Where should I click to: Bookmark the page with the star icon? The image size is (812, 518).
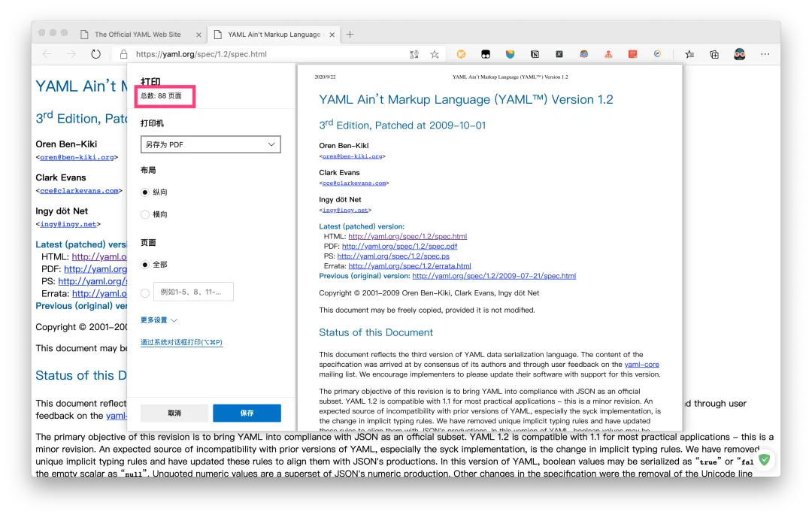(x=435, y=54)
